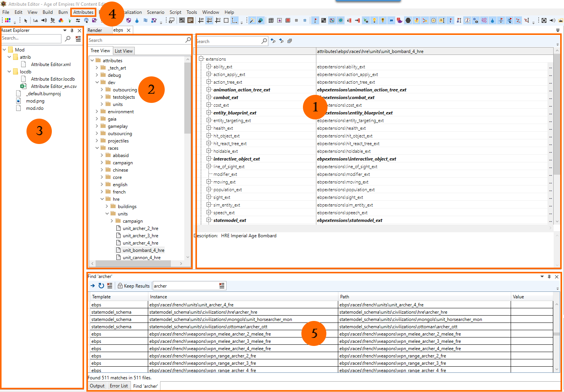
Task: Select unit_cannon_4_hre file
Action: pos(141,258)
